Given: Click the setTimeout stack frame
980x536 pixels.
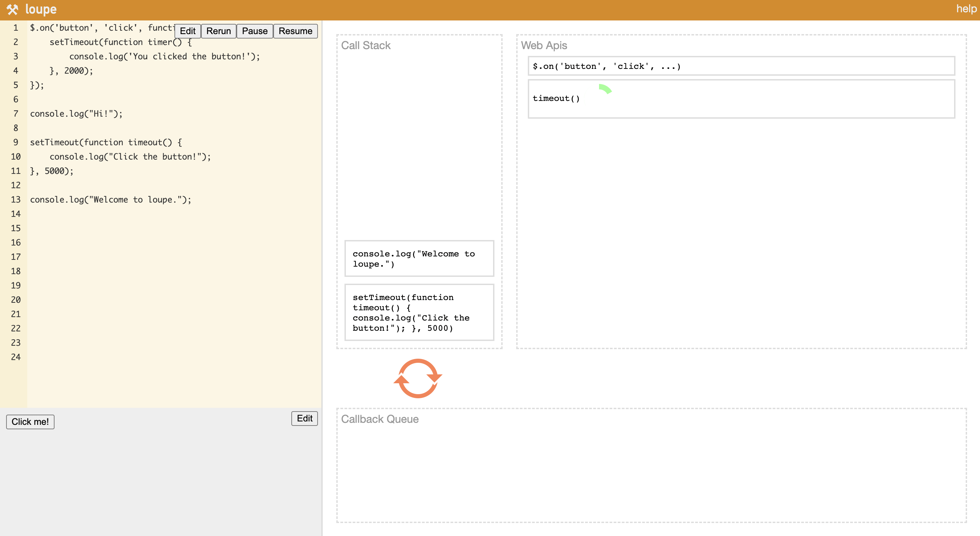Looking at the screenshot, I should tap(419, 312).
